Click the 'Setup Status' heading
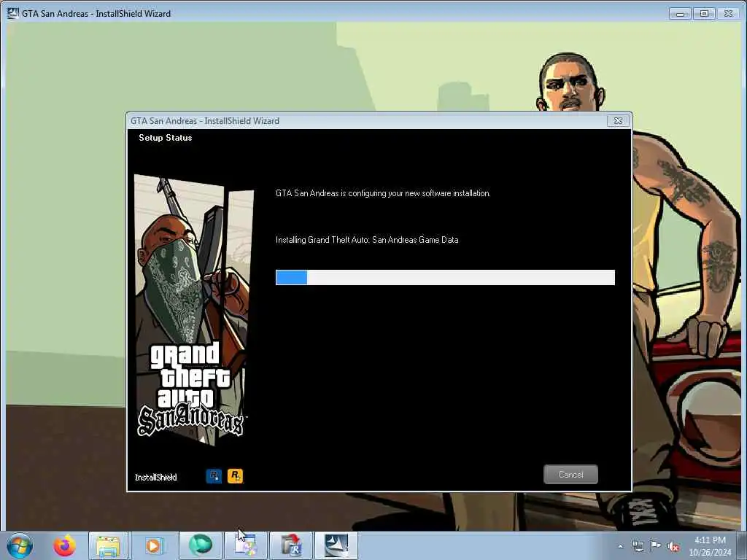Viewport: 747px width, 560px height. 166,138
